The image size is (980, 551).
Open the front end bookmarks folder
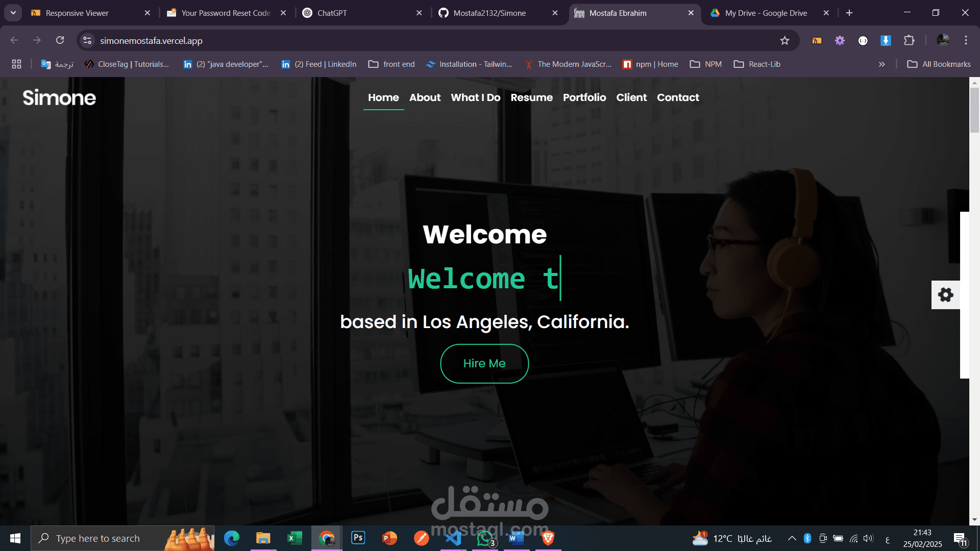click(392, 64)
